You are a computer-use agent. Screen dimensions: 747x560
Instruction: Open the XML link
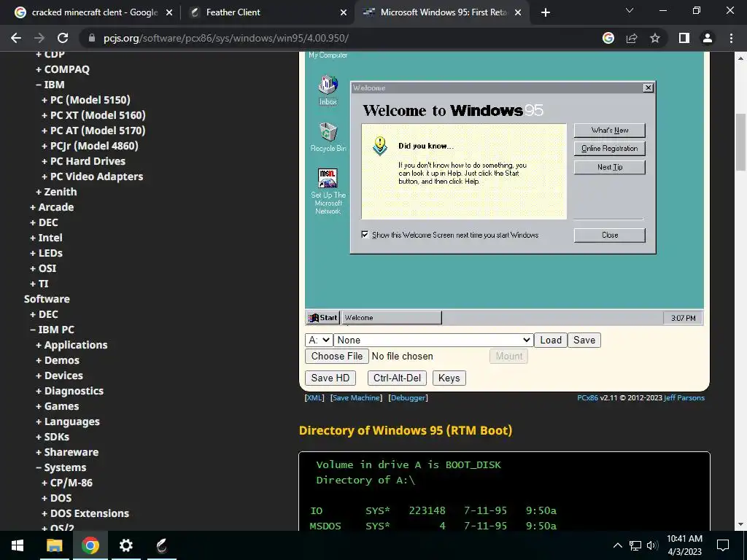click(x=314, y=397)
